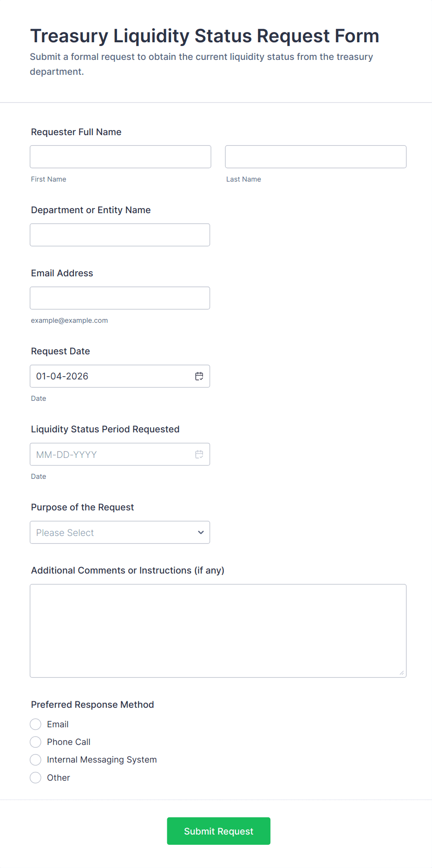Viewport: 432px width, 868px height.
Task: Click the Email Address input field
Action: tap(120, 298)
